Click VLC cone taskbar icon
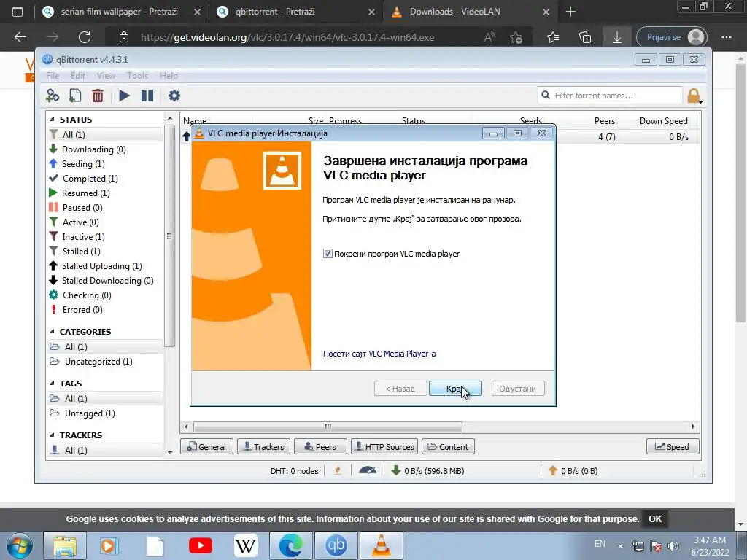The image size is (747, 560). tap(381, 545)
